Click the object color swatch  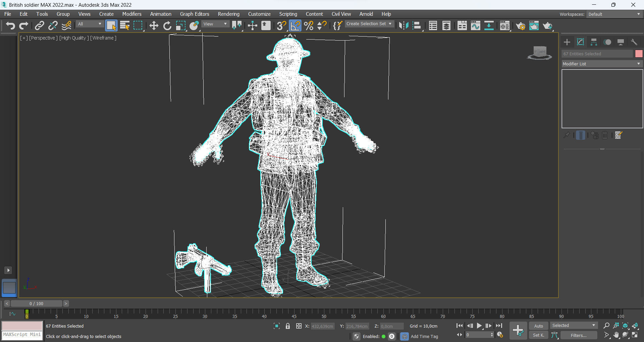639,54
